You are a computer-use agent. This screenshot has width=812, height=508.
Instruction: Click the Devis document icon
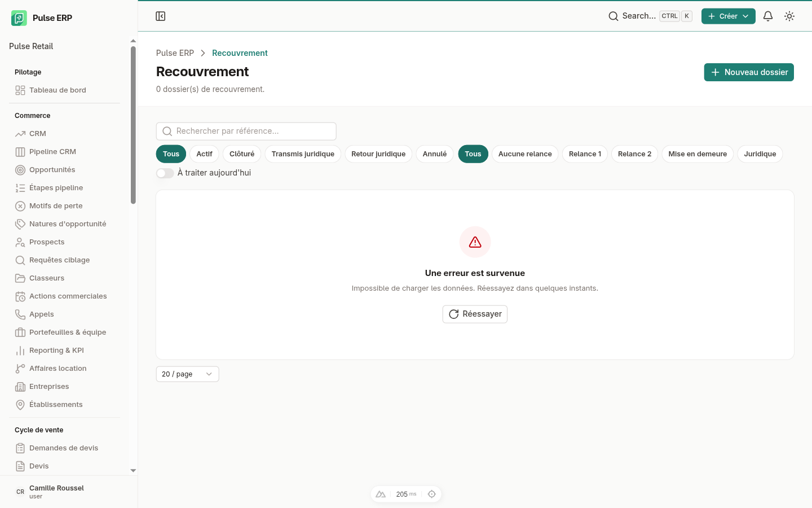point(20,466)
